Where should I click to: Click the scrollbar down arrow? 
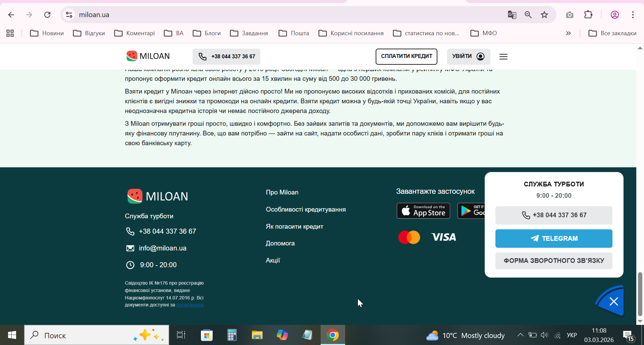tap(640, 321)
